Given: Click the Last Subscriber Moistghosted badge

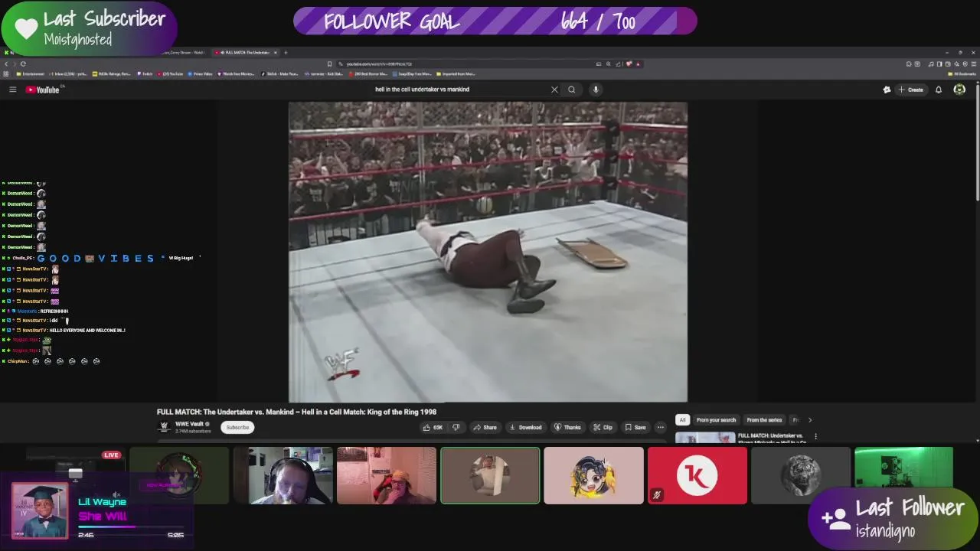Looking at the screenshot, I should pos(89,28).
